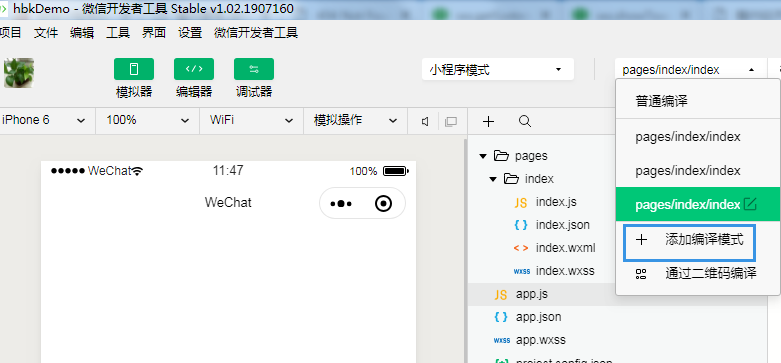Open index.wxml file in tree

[x=565, y=248]
